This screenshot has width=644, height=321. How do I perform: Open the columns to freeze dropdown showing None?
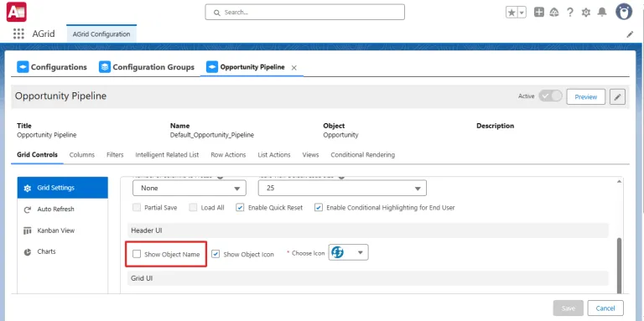tap(190, 188)
